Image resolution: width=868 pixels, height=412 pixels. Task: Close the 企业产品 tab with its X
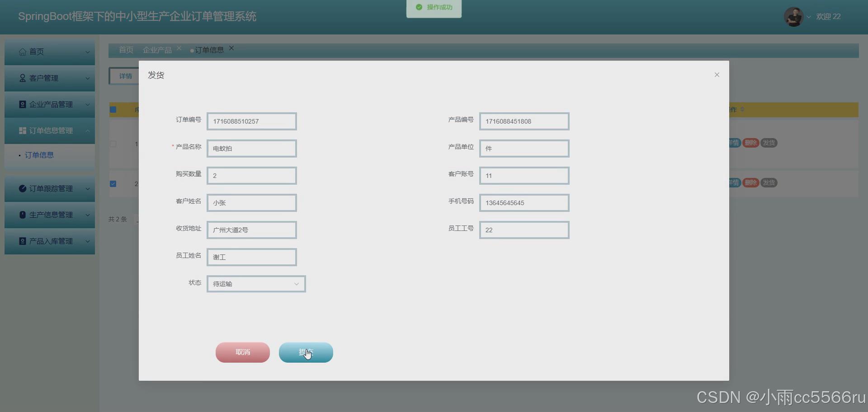click(179, 48)
